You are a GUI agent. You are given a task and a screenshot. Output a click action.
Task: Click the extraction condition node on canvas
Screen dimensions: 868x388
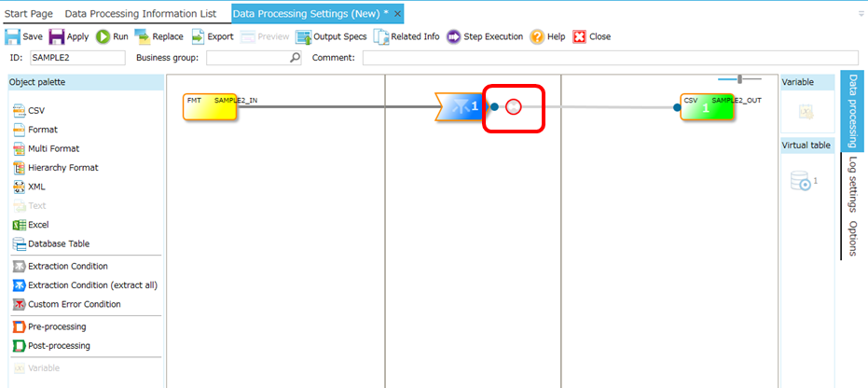point(462,106)
